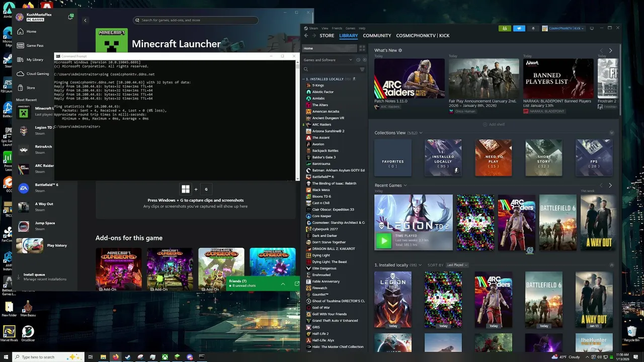Open Steam LIBRARY tab
The width and height of the screenshot is (644, 362).
coord(349,36)
